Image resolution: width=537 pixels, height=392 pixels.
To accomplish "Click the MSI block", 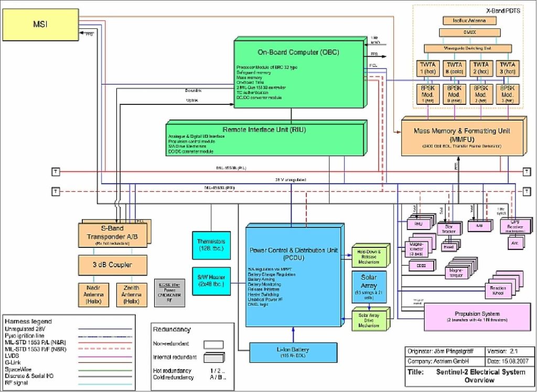I will point(40,24).
